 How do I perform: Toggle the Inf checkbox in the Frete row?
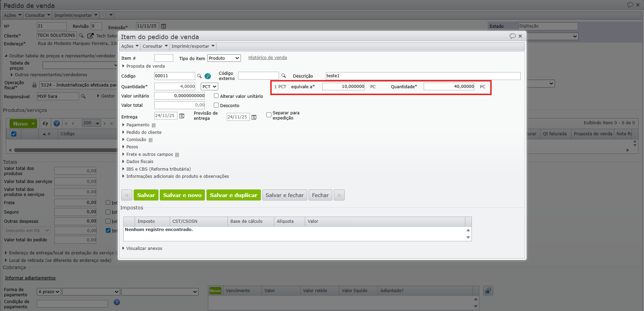[108, 203]
